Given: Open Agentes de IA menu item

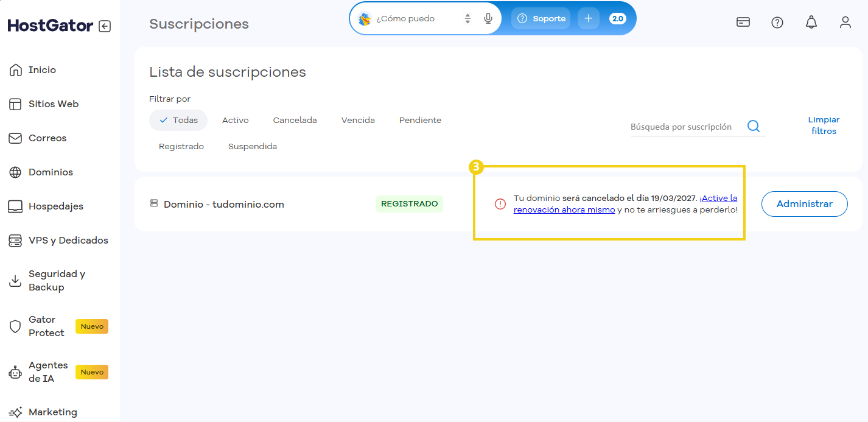Looking at the screenshot, I should pyautogui.click(x=48, y=372).
